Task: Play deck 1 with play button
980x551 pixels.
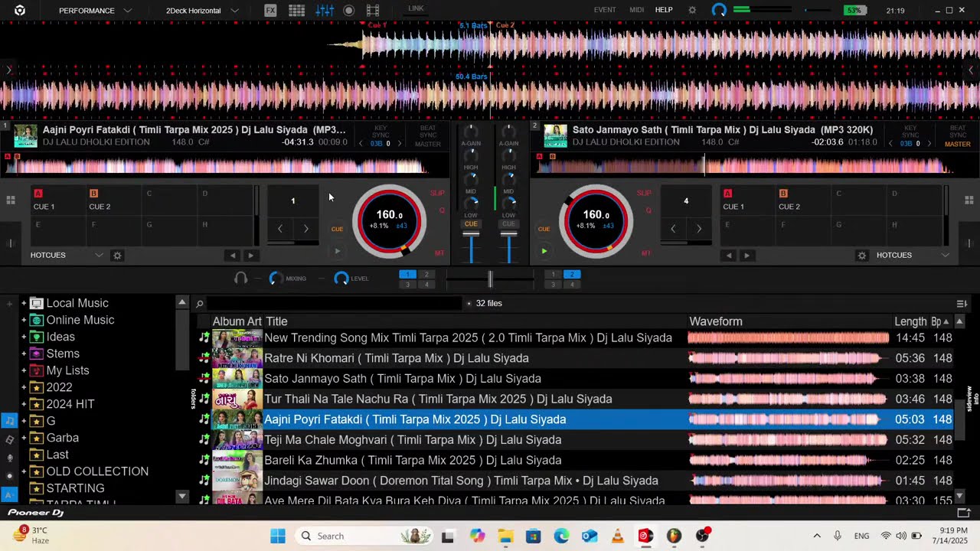Action: (337, 251)
